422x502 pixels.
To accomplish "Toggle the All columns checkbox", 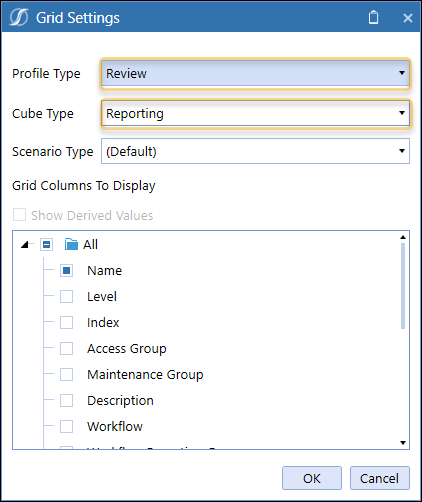I will click(x=46, y=245).
